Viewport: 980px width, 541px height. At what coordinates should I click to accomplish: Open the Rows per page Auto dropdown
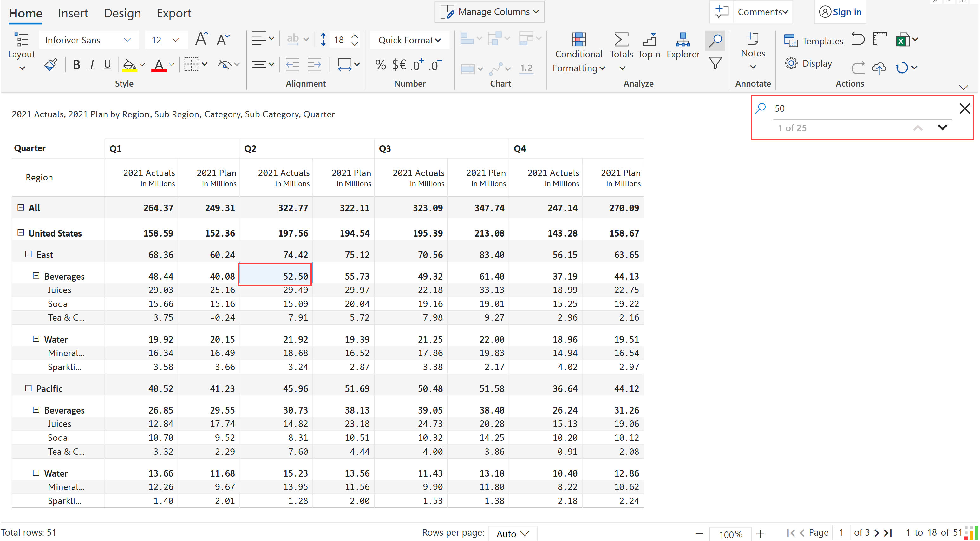coord(513,533)
